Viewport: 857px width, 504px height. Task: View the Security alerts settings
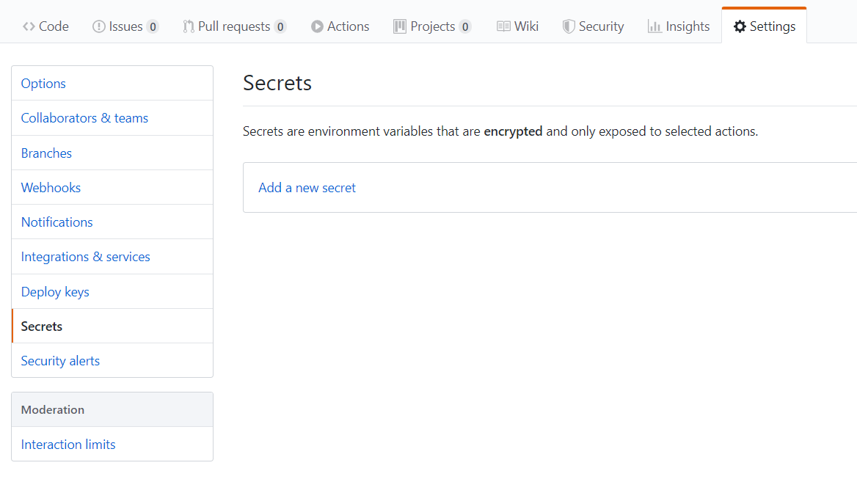tap(60, 360)
